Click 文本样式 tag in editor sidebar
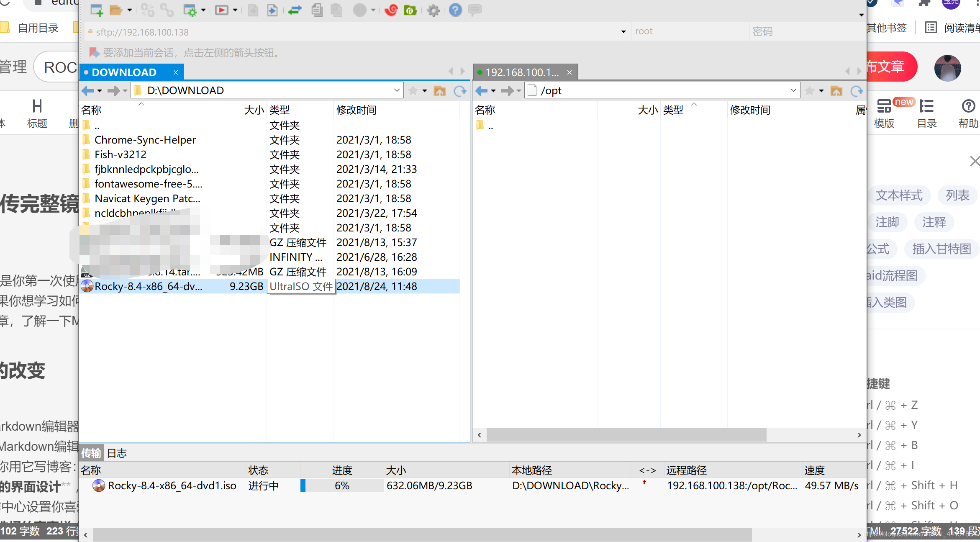The width and height of the screenshot is (980, 542). [x=899, y=195]
